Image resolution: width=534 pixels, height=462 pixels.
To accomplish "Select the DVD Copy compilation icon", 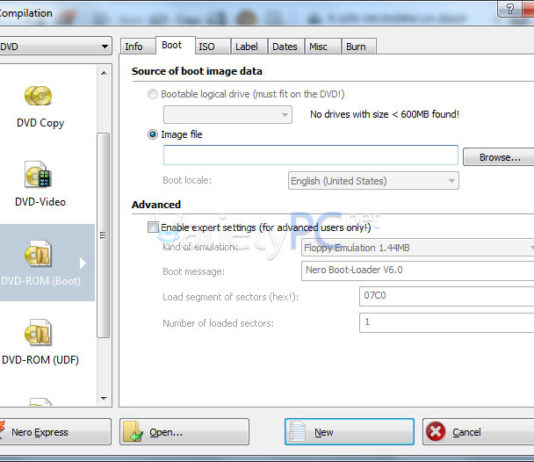I will [38, 96].
